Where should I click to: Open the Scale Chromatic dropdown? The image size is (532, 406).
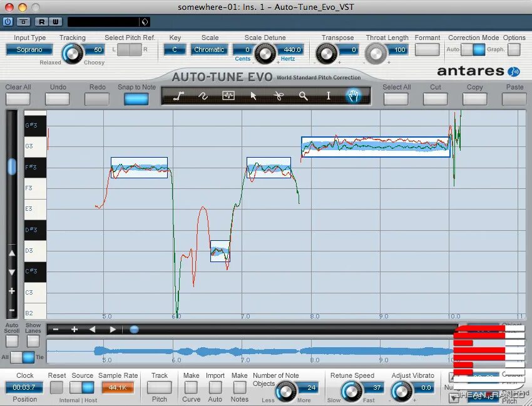pyautogui.click(x=209, y=49)
